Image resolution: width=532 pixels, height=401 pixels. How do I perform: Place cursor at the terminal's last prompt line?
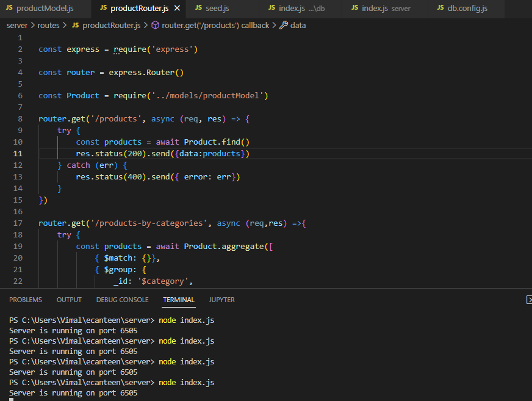click(12, 400)
